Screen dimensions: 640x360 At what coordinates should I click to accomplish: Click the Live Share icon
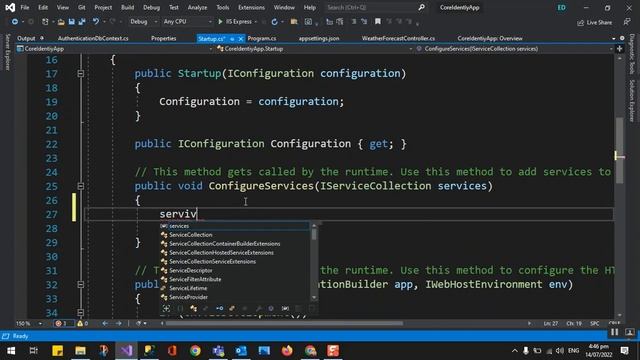[x=580, y=23]
